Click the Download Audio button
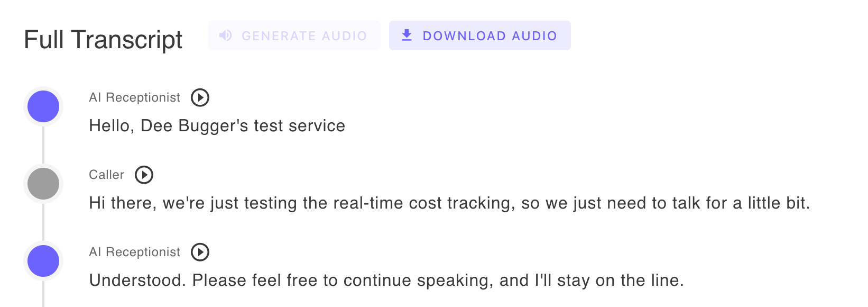This screenshot has width=868, height=307. 479,35
